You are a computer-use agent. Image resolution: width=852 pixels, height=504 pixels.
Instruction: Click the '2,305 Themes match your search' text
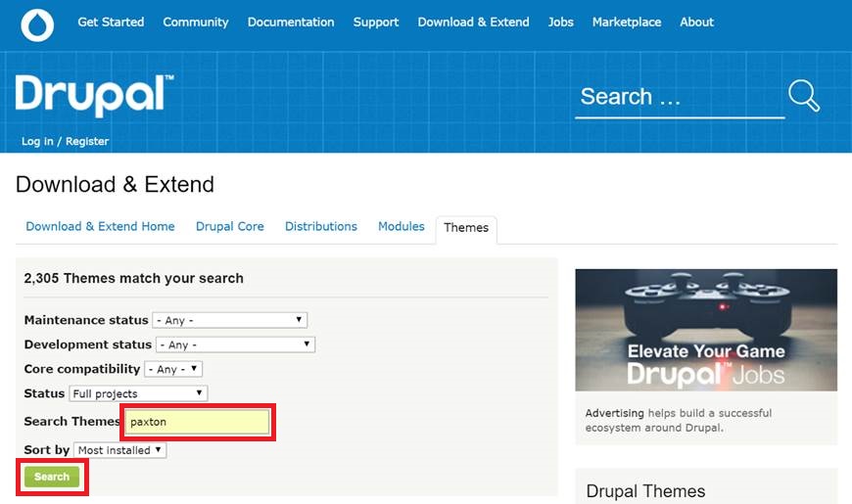133,278
